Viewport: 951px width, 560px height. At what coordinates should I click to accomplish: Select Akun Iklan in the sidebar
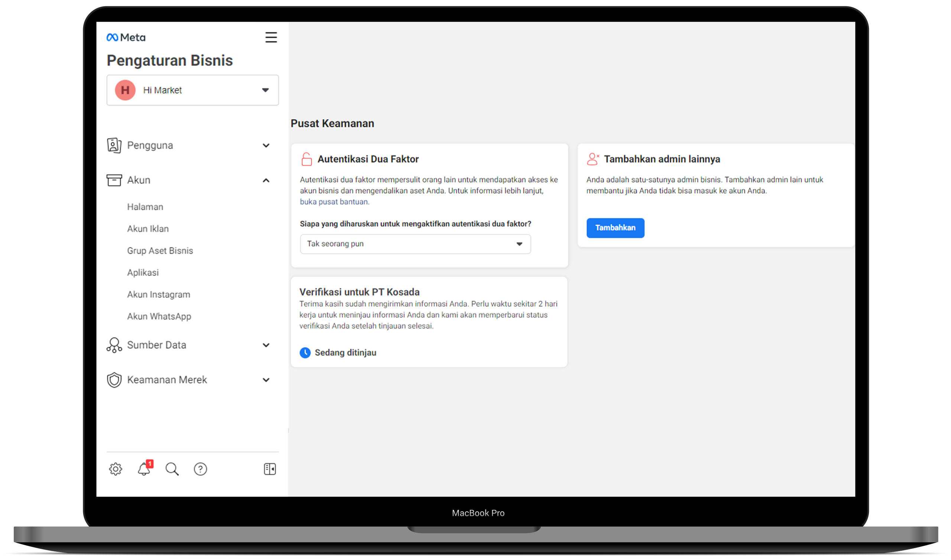(x=148, y=229)
